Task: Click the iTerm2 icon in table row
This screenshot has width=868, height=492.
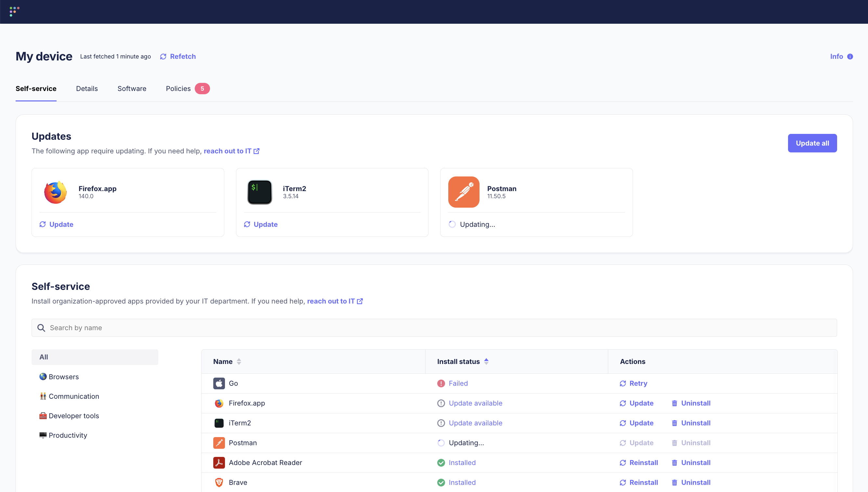Action: (x=219, y=423)
